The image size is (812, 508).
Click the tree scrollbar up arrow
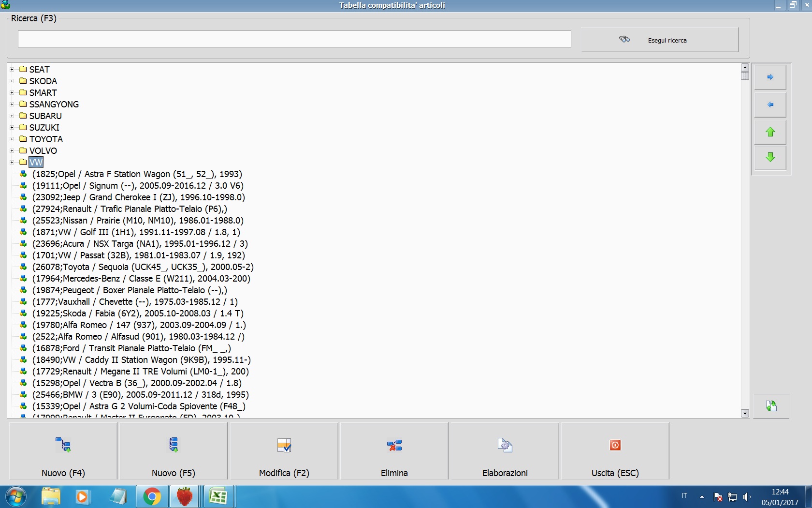pos(745,68)
